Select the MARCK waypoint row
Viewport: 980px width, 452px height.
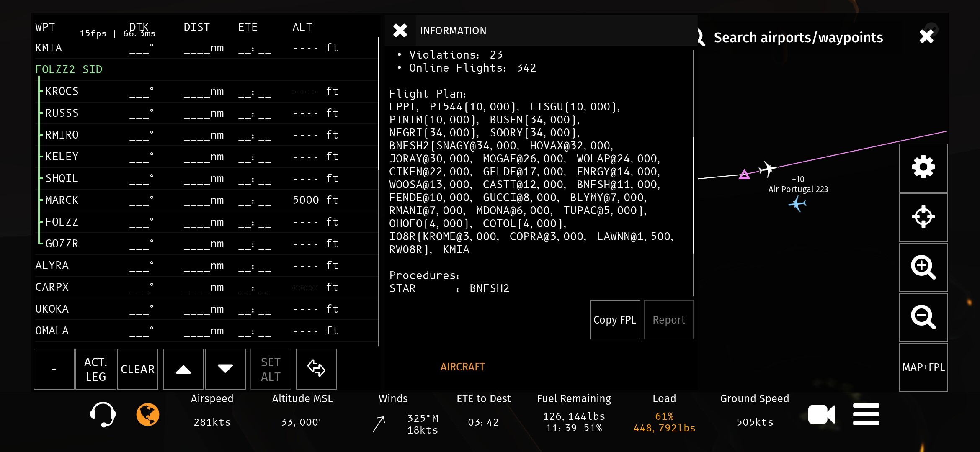click(x=62, y=200)
